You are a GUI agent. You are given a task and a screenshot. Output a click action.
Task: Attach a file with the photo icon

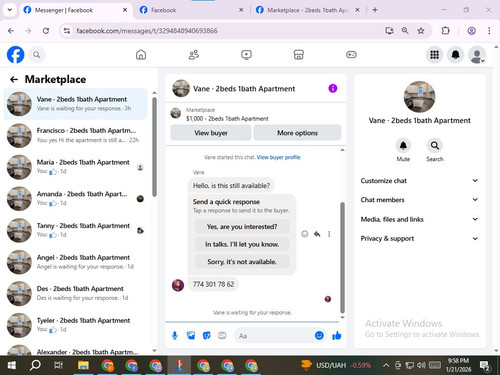click(x=191, y=336)
